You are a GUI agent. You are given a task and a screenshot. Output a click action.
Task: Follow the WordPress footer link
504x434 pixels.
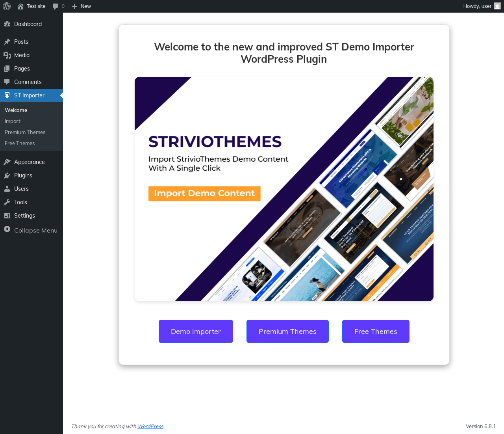(150, 427)
